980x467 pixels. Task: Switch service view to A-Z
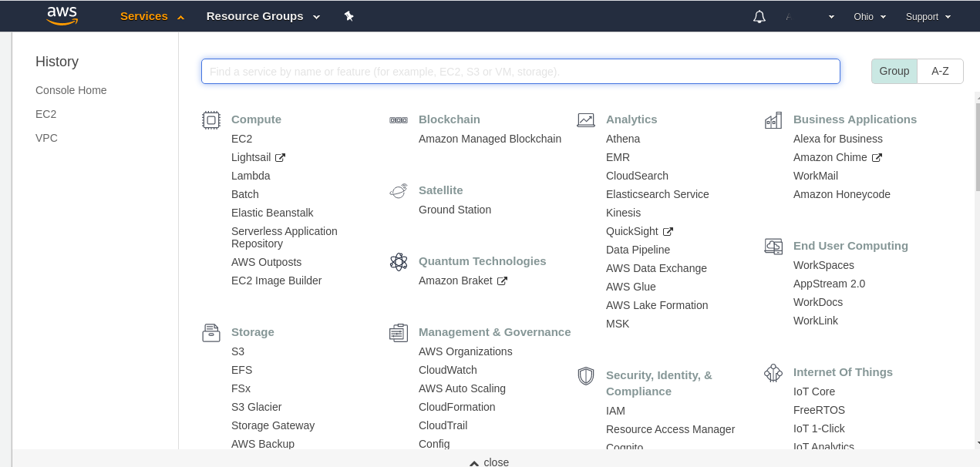pos(940,71)
